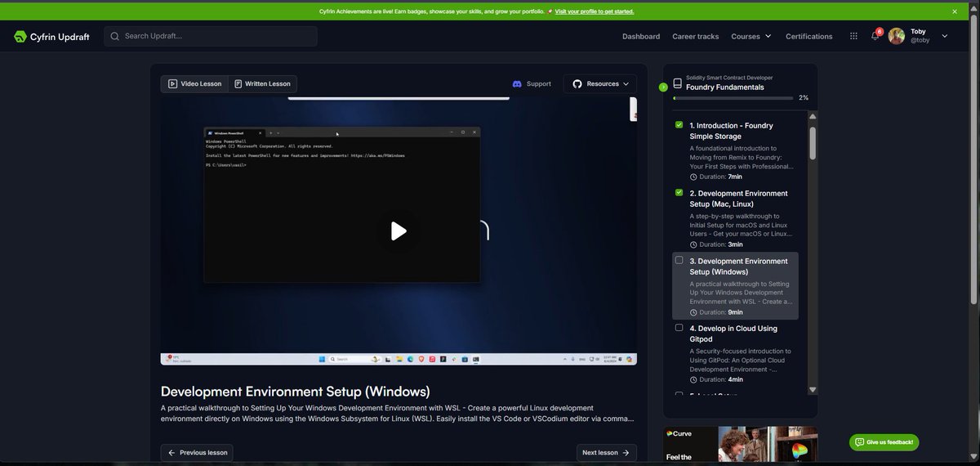Screen dimensions: 980x466
Task: Dismiss the green announcement banner
Action: pyautogui.click(x=955, y=11)
